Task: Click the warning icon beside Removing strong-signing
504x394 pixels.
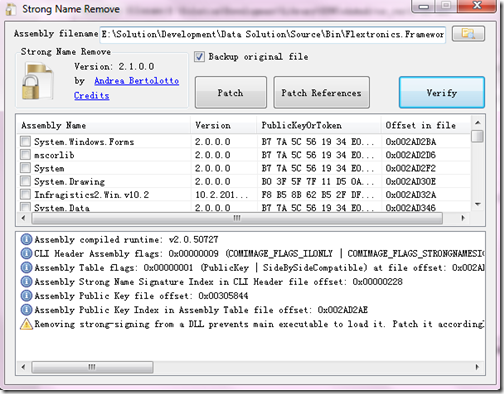Action: (26, 324)
